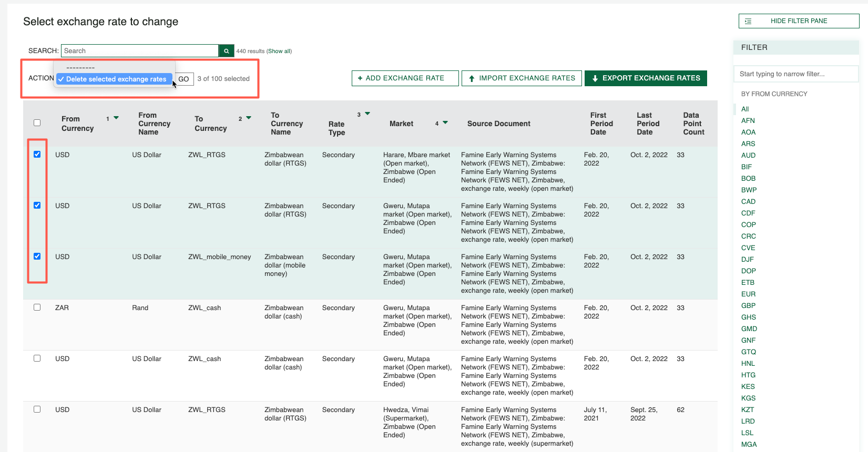This screenshot has width=868, height=452.
Task: Click the Import Exchange Rates button
Action: (522, 78)
